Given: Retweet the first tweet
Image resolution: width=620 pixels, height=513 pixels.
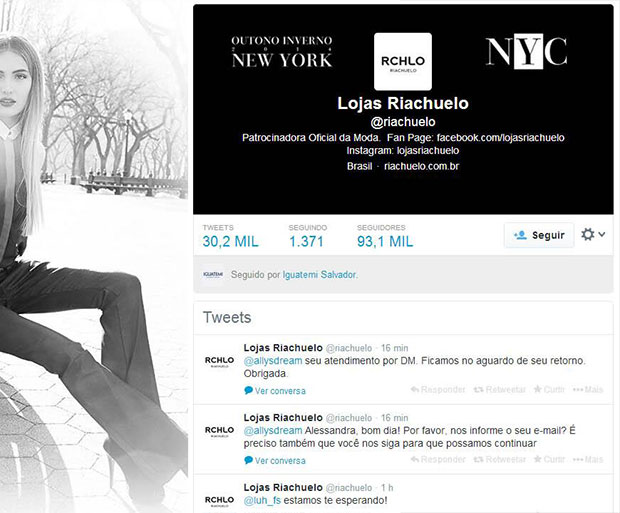Looking at the screenshot, I should [x=500, y=390].
